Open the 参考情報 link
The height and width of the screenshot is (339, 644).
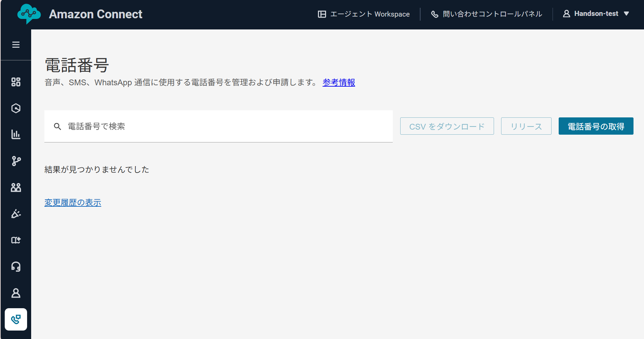point(339,82)
